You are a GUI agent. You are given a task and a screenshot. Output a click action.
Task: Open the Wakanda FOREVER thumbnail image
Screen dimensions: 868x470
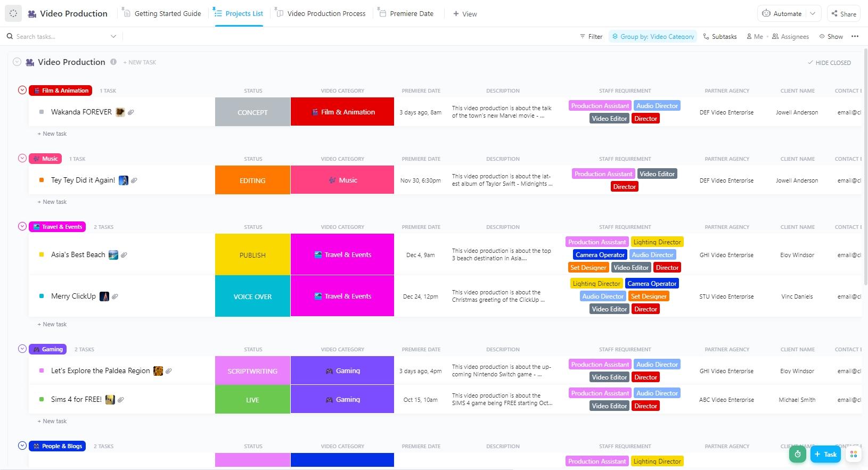click(x=120, y=112)
